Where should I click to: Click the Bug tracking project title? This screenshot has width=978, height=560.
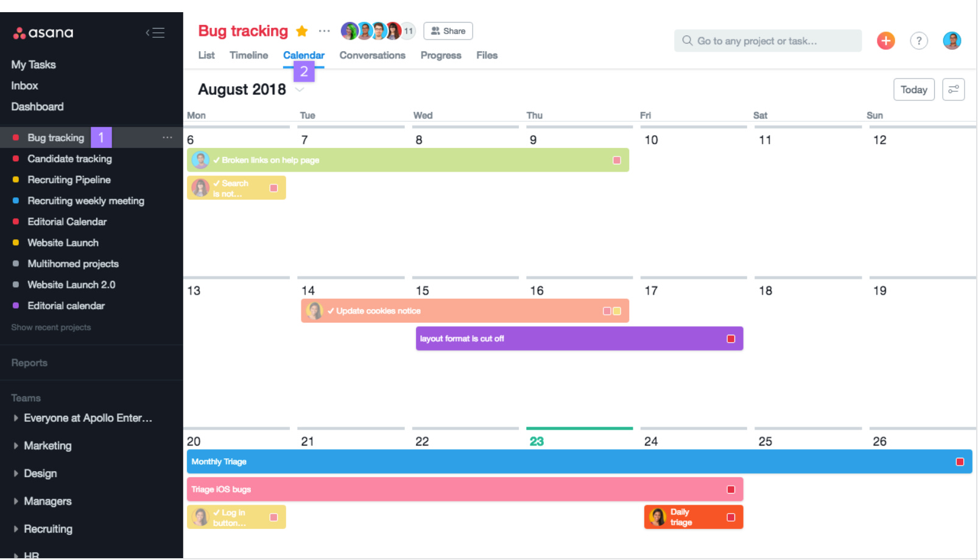coord(243,31)
